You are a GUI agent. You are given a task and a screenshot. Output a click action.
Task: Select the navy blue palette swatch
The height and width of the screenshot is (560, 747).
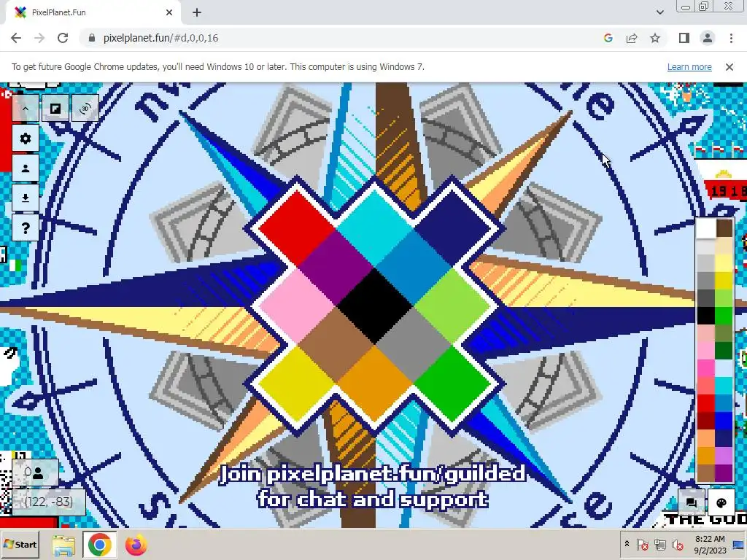point(724,438)
